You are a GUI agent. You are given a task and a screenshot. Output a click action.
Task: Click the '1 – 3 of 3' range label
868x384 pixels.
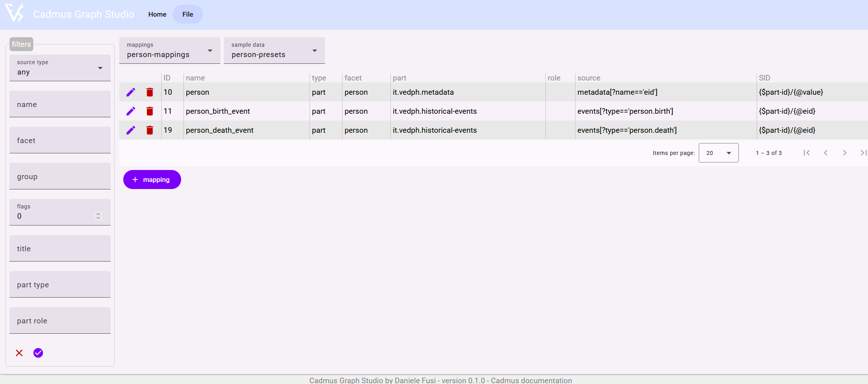pos(769,153)
